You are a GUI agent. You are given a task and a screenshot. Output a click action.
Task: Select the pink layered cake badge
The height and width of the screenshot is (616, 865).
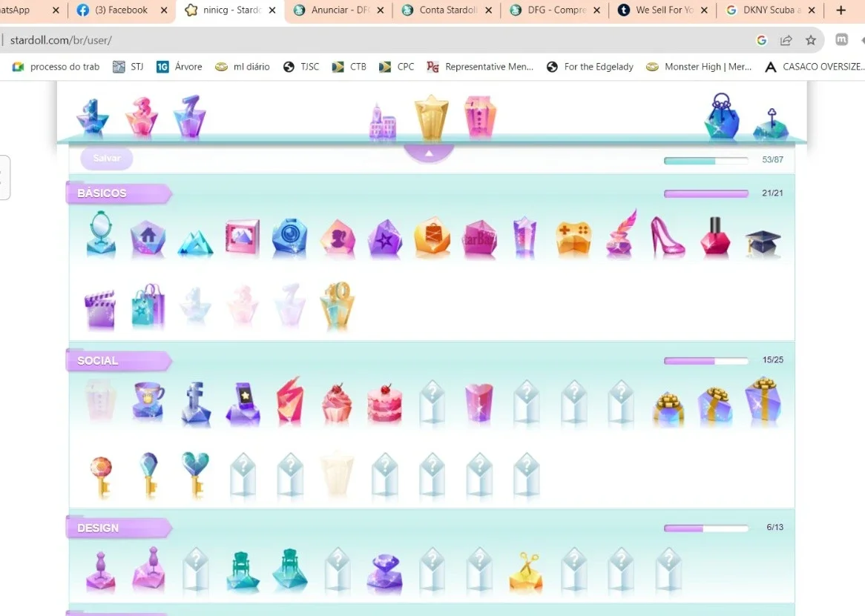[x=384, y=405]
